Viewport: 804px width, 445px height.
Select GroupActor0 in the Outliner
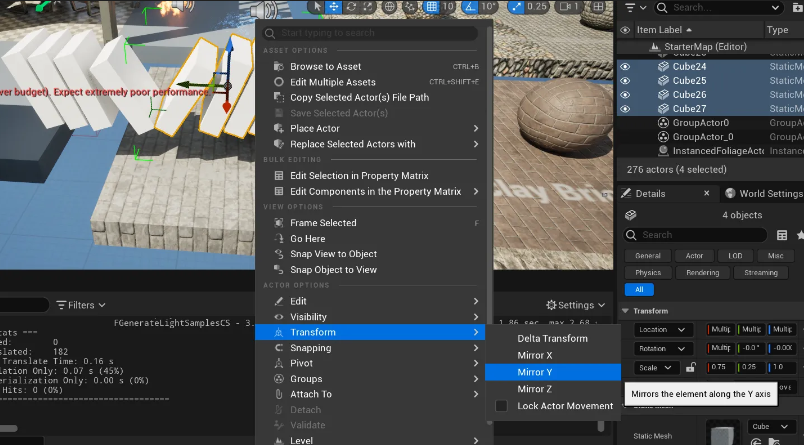click(x=700, y=123)
